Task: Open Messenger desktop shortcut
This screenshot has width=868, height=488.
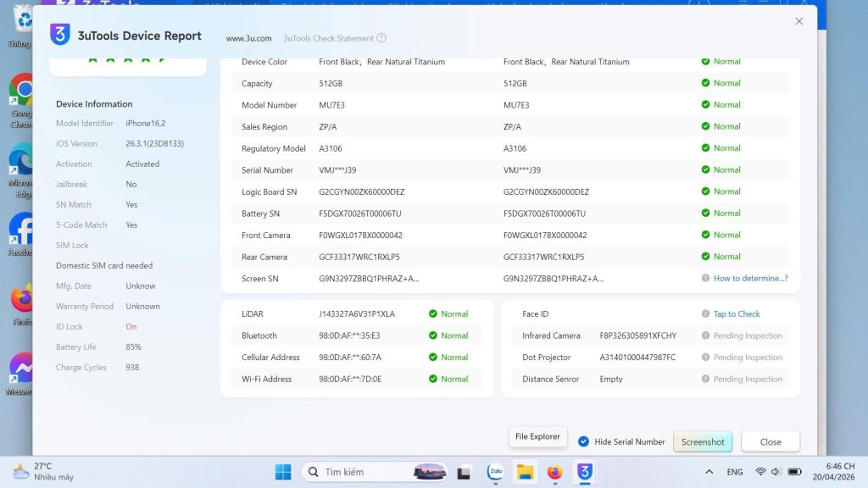Action: (21, 374)
